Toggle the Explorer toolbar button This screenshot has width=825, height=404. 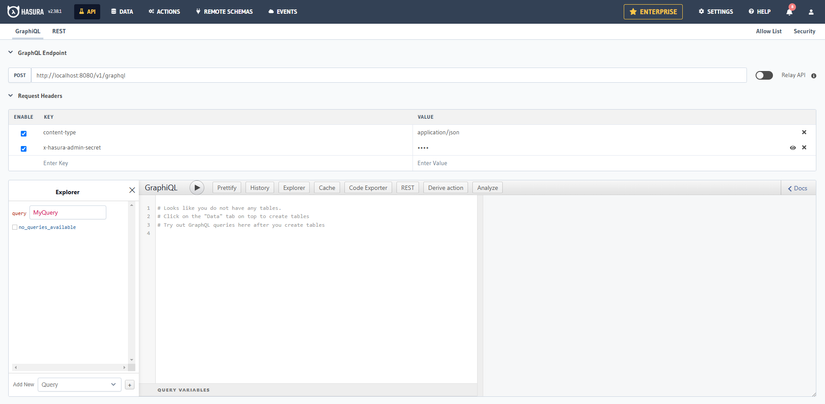coord(294,188)
